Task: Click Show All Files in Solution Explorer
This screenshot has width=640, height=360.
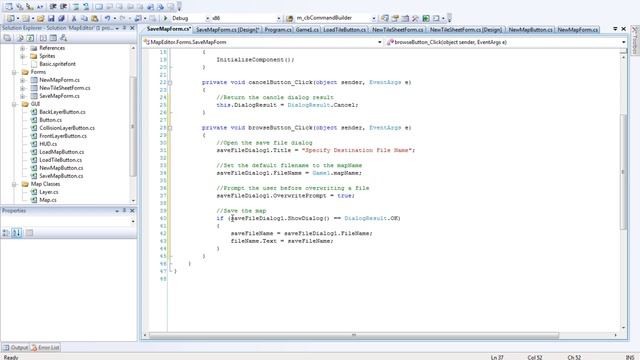Action: pos(20,38)
